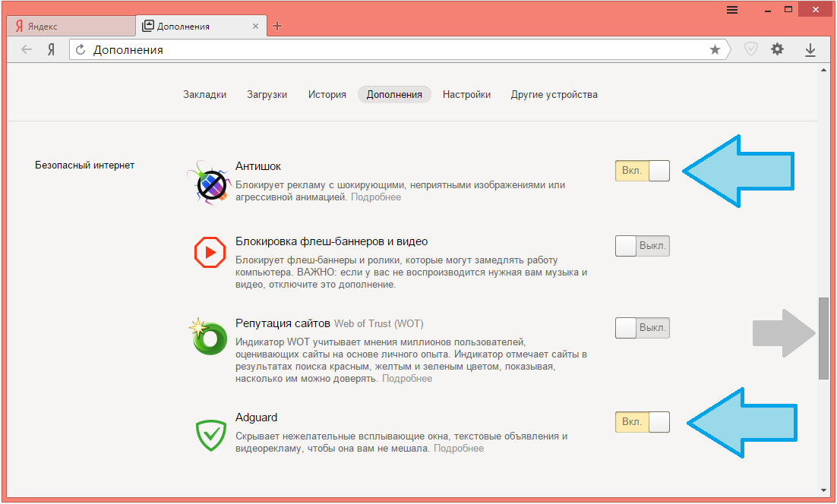Image resolution: width=837 pixels, height=504 pixels.
Task: Click the Yandex 'Я' home icon
Action: 51,49
